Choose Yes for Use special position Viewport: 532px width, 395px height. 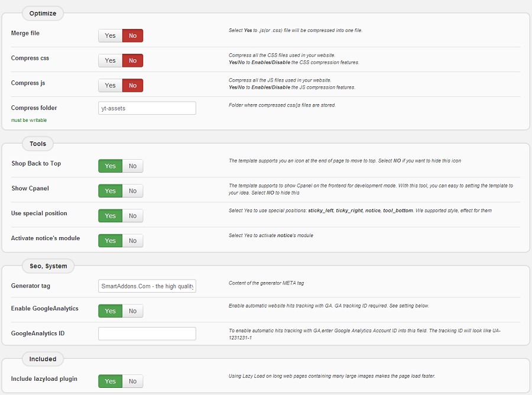point(111,216)
